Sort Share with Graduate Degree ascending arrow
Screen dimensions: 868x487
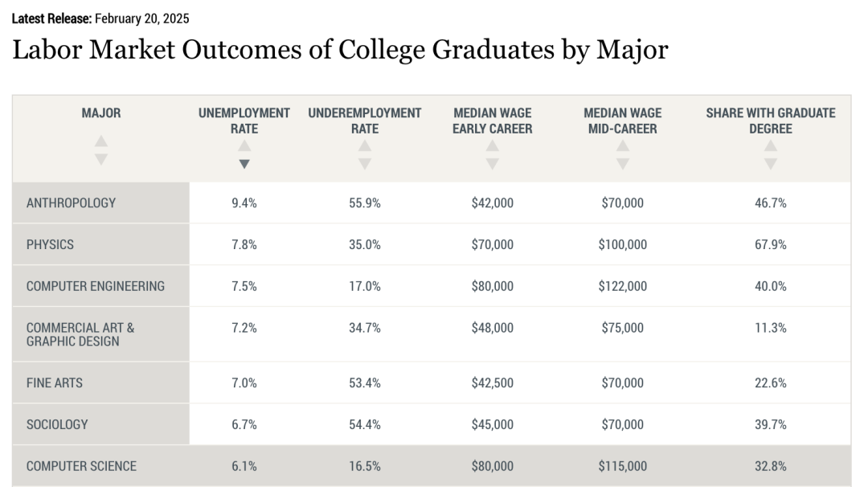coord(771,146)
